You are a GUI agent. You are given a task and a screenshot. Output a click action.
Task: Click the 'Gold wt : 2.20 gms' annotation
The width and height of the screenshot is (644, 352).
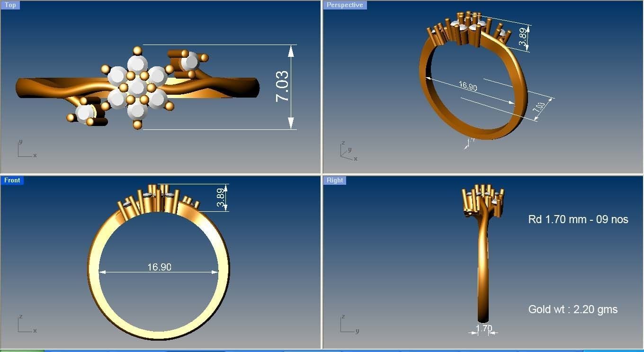tap(573, 309)
